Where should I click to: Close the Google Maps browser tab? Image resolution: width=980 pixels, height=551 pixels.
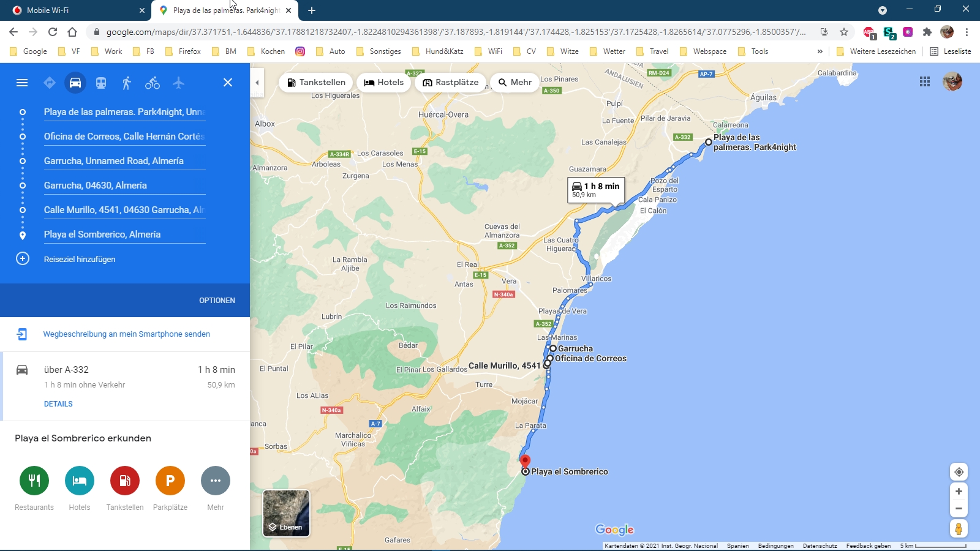pos(288,10)
